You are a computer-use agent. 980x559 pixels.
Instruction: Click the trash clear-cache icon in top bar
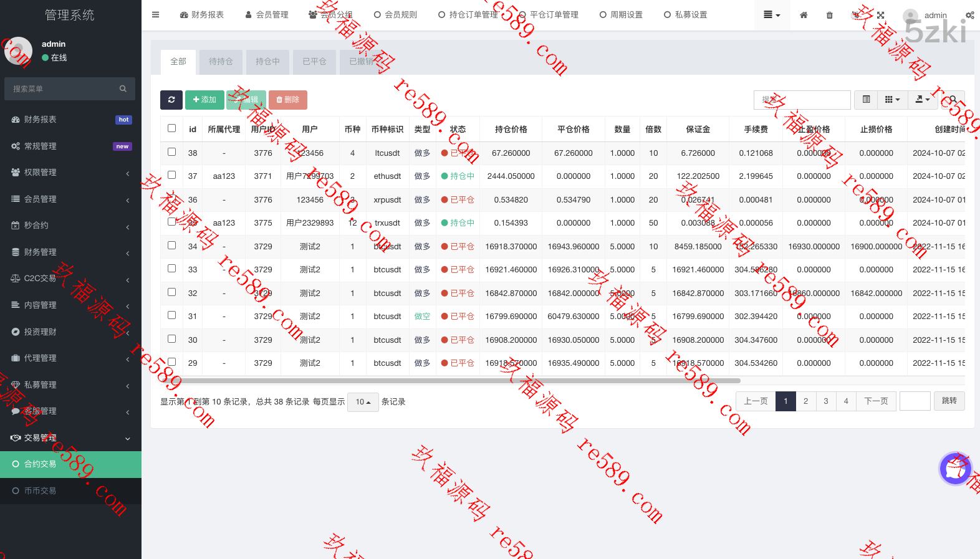click(x=829, y=15)
